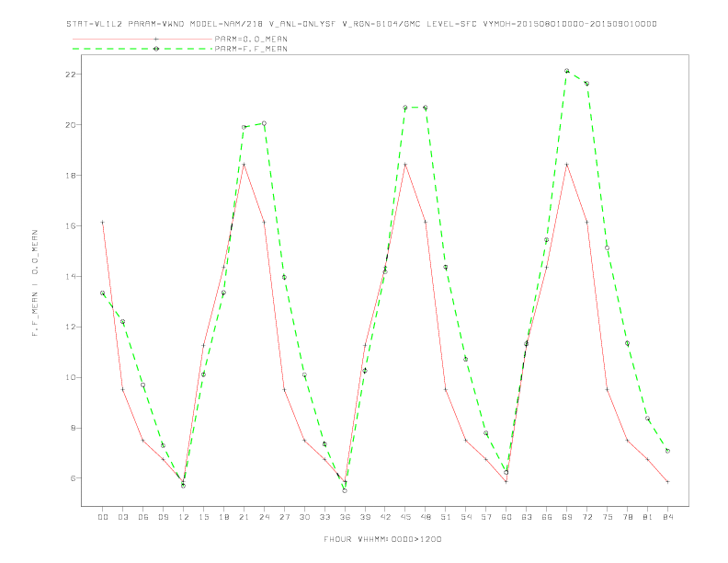728x563 pixels.
Task: Click x-axis tick label 33
Action: pyautogui.click(x=324, y=517)
